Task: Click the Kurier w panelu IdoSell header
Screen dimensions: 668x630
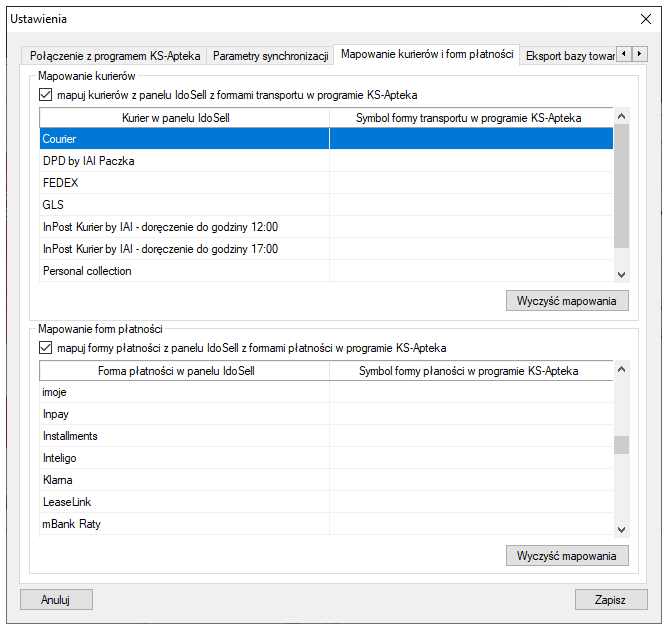Action: [x=184, y=118]
